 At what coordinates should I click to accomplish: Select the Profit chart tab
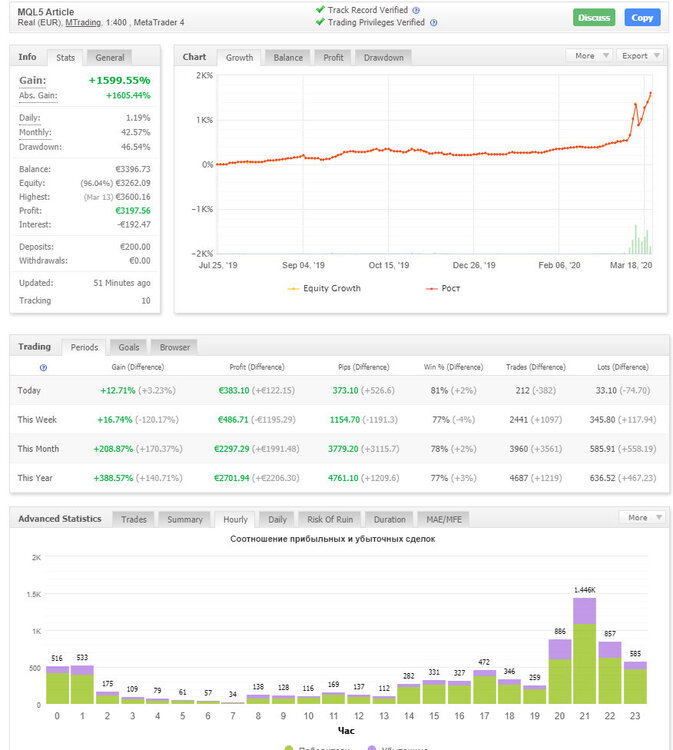click(x=333, y=57)
